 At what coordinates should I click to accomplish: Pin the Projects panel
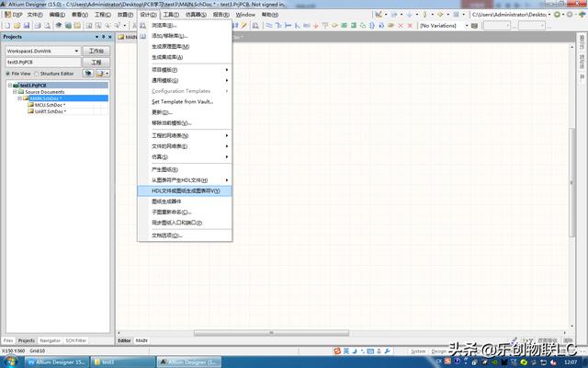pos(104,37)
